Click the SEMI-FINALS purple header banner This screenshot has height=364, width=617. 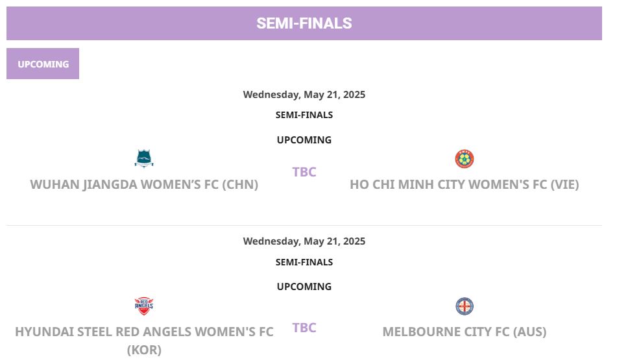point(304,23)
